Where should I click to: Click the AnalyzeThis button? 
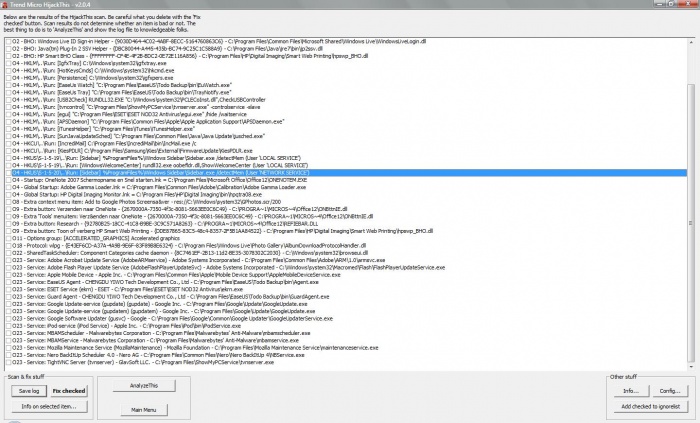point(144,386)
